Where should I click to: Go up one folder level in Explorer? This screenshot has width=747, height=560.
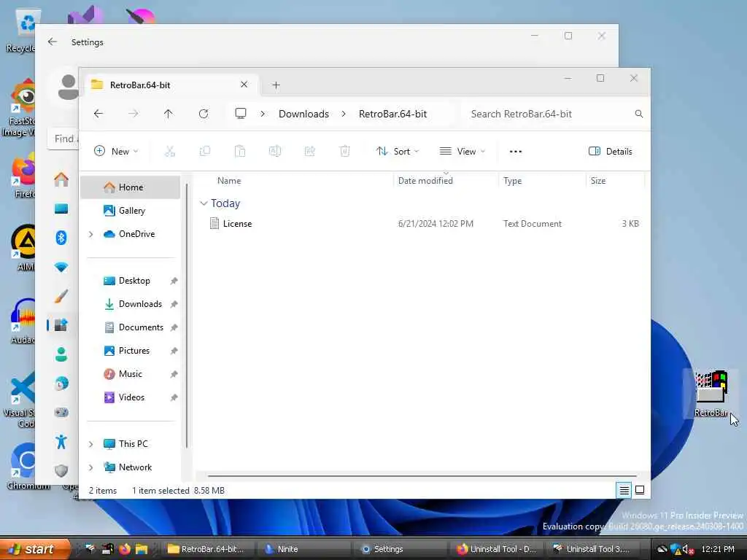(x=169, y=114)
